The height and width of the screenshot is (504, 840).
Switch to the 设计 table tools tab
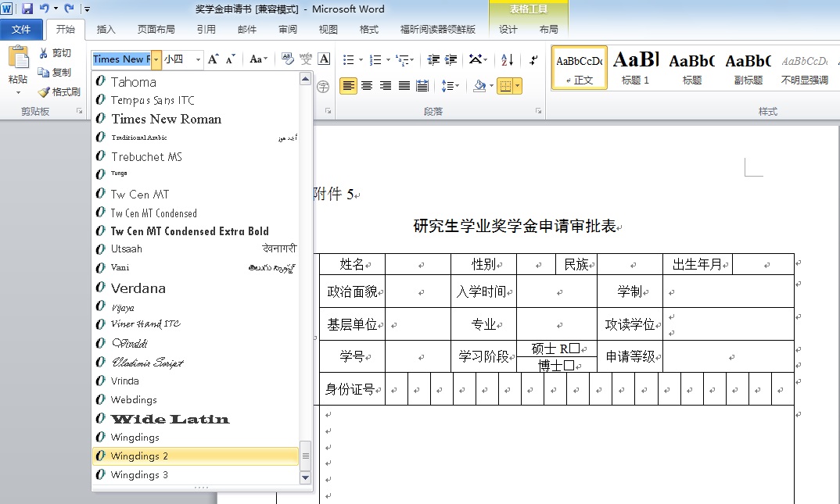(x=508, y=30)
